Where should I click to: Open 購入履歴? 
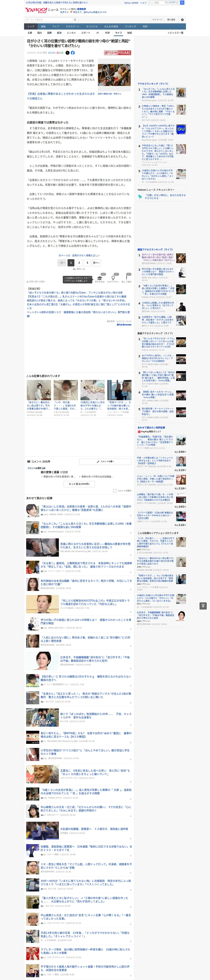tap(171, 20)
